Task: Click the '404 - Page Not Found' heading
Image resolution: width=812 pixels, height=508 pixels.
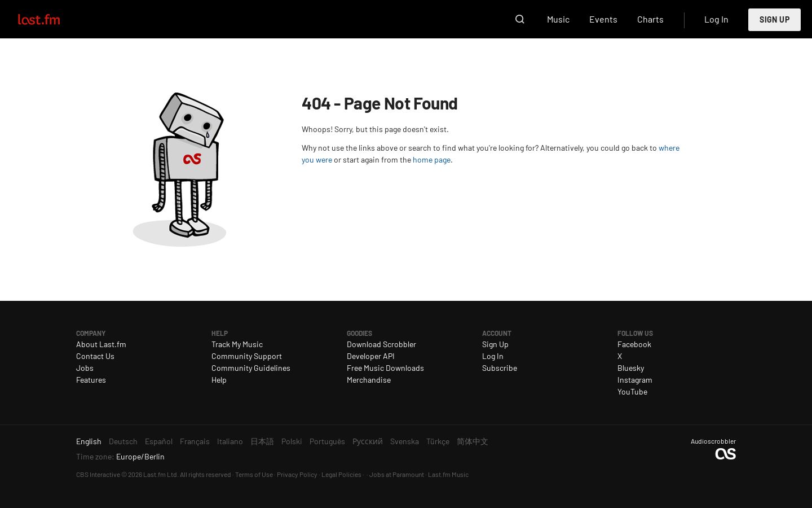Action: pyautogui.click(x=379, y=103)
